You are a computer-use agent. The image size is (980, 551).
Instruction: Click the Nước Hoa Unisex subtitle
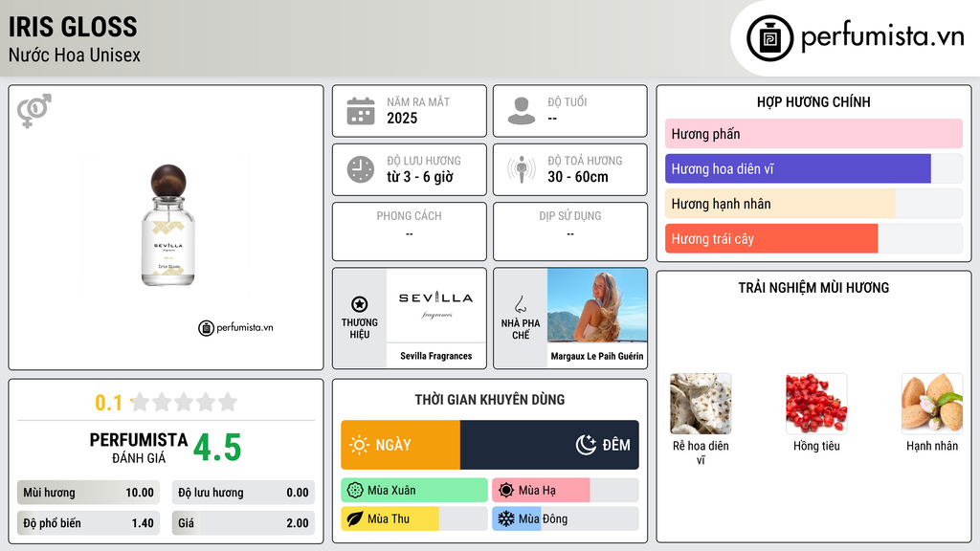(x=75, y=55)
